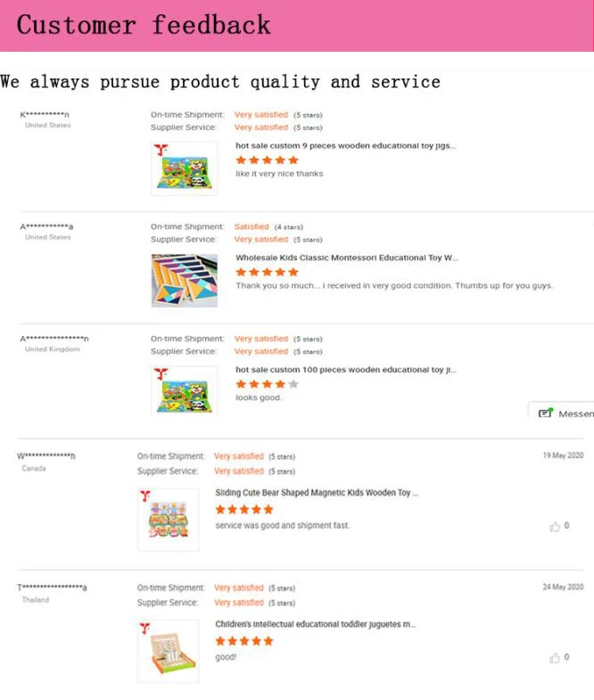Open 'Sliding Cute Bear Shaped Magnetic Kids Wooden Toy' link
This screenshot has height=700, width=594.
316,492
